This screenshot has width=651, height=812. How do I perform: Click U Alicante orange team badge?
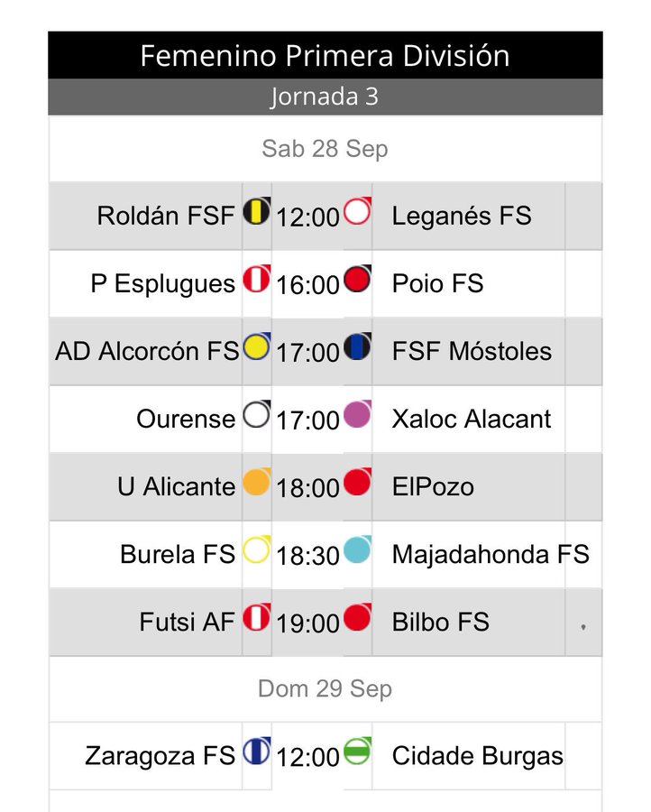point(257,482)
